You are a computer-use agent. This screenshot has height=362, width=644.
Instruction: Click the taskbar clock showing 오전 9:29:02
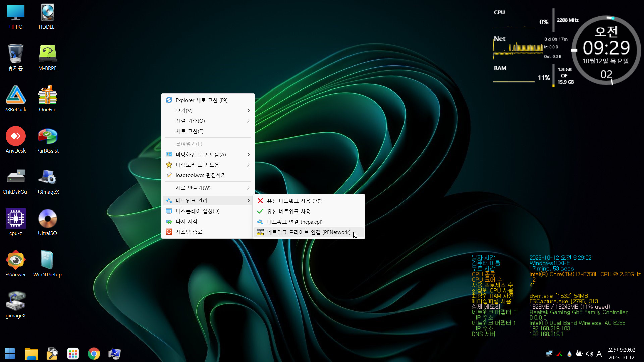point(622,354)
